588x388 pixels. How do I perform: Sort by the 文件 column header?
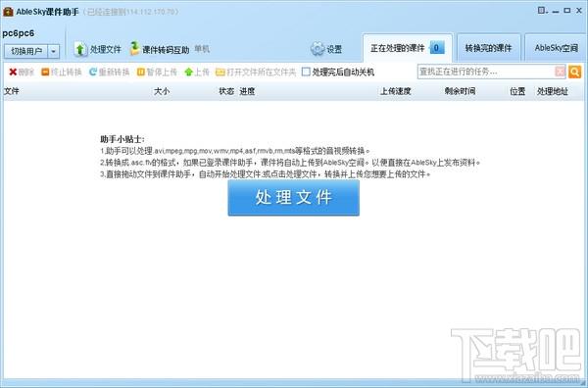[x=11, y=91]
